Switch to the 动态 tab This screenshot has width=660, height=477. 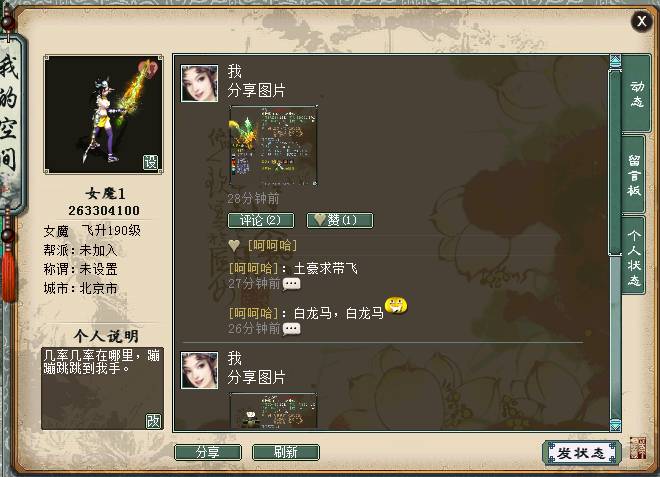[636, 93]
